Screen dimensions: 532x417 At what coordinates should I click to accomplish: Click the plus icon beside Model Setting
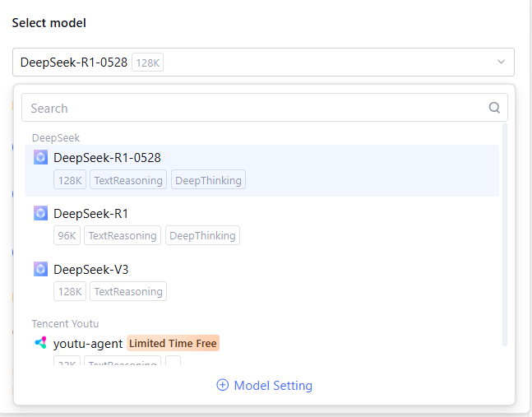coord(222,385)
